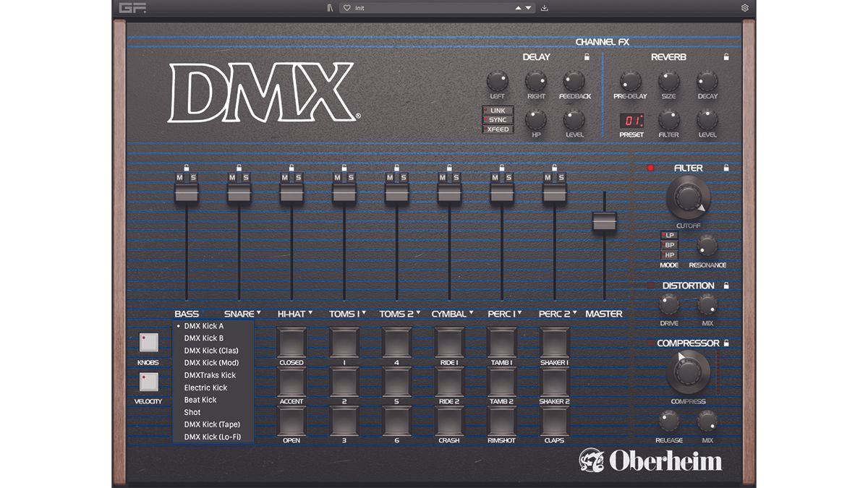Viewport: 868px width, 488px height.
Task: Click the Oberheim logo
Action: pyautogui.click(x=650, y=461)
